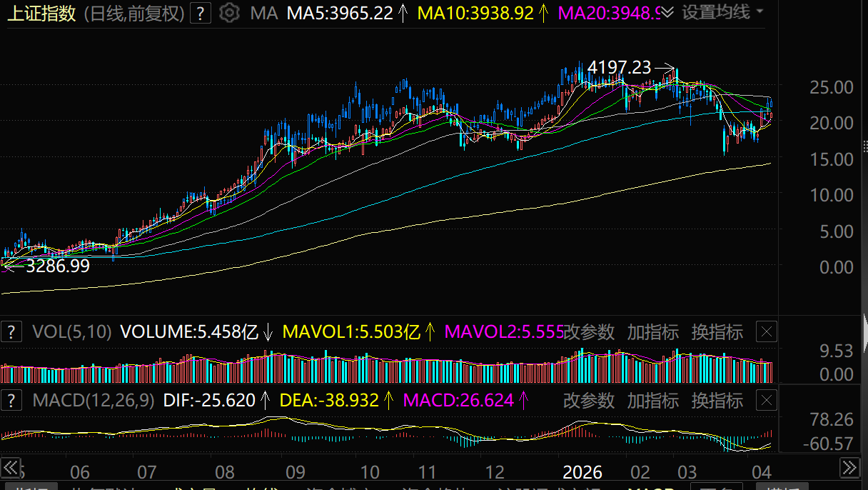Expand hidden moving averages with double chevron
The image size is (868, 490).
coord(667,13)
